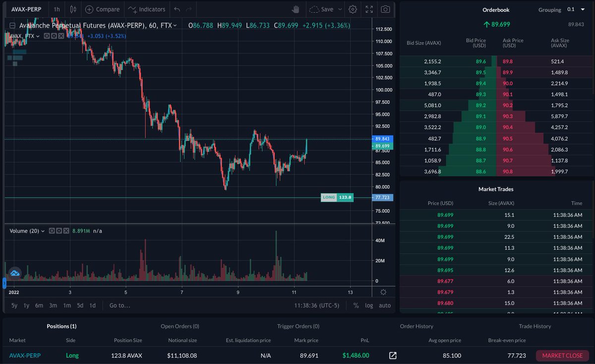The image size is (595, 364).
Task: Open settings for AVAX, FTX overlay
Action: pos(53,36)
